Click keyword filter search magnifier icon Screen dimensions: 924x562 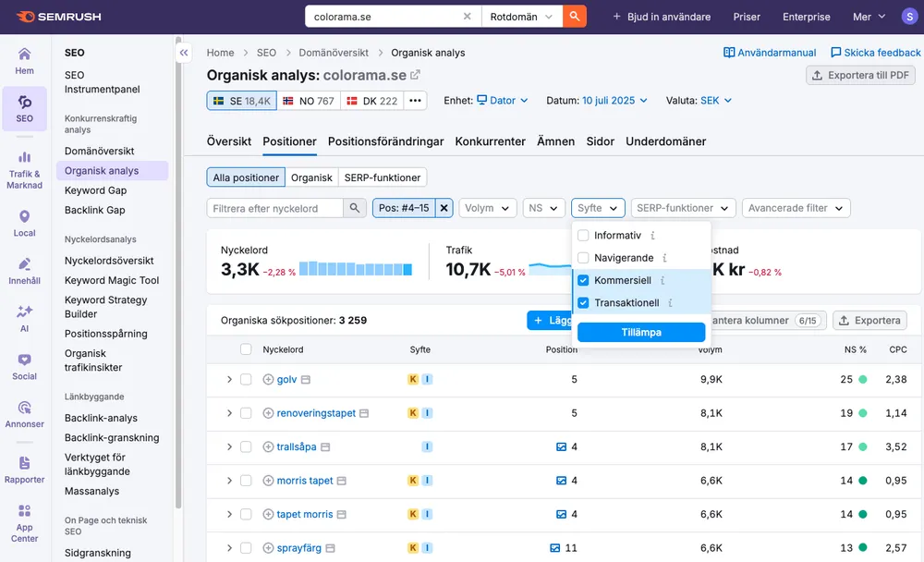(354, 208)
